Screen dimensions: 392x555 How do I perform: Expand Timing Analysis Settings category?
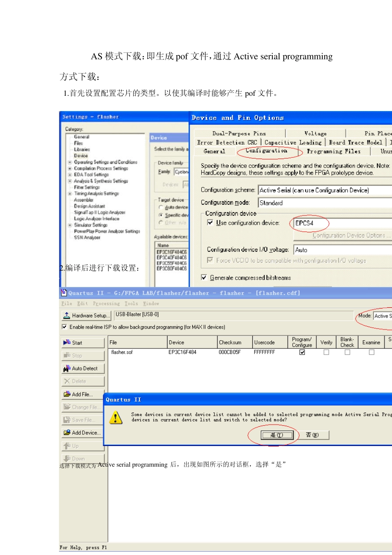pos(70,193)
